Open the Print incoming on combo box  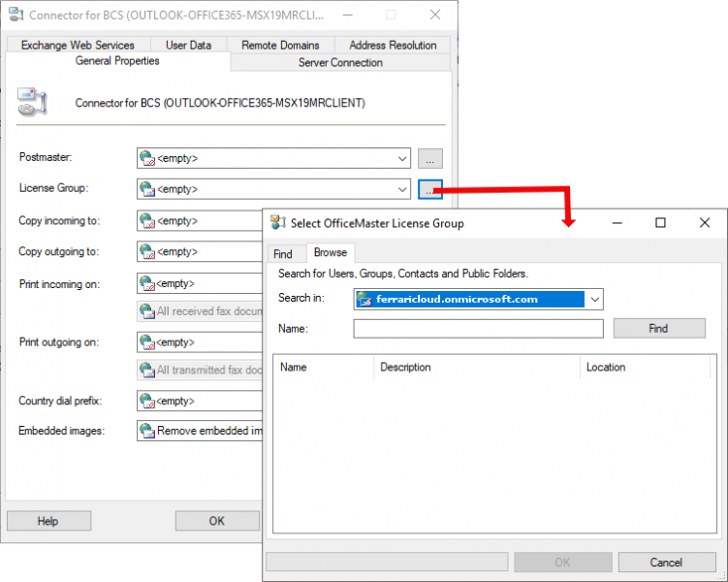pos(200,283)
